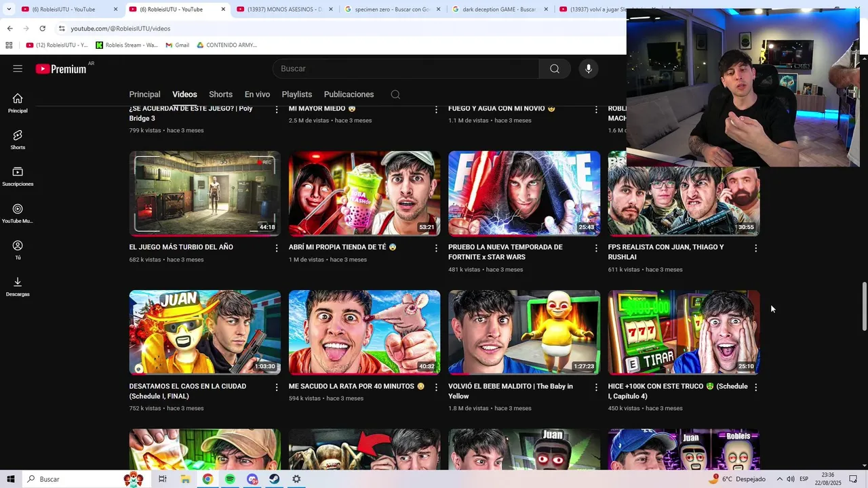868x488 pixels.
Task: Go back with the browser back arrow
Action: click(x=9, y=28)
